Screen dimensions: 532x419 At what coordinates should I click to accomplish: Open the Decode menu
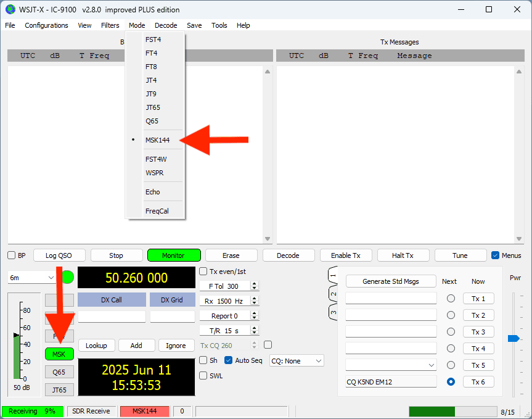(166, 25)
